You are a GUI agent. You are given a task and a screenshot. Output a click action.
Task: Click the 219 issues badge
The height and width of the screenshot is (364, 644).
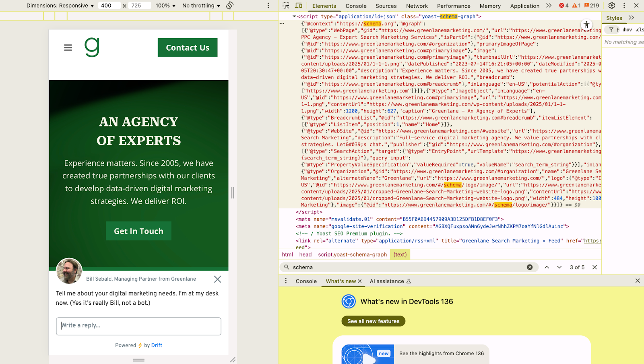pyautogui.click(x=592, y=6)
